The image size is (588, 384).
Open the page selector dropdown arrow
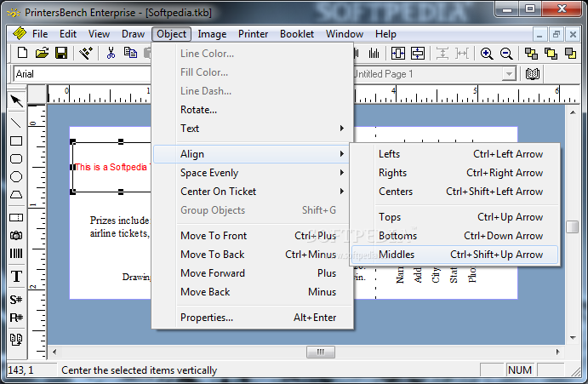click(509, 73)
